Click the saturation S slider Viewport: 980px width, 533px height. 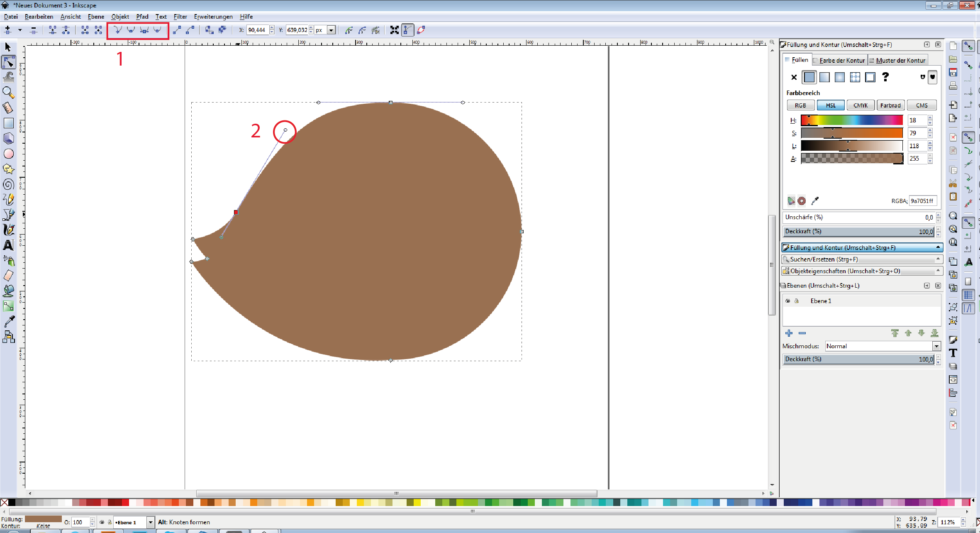(852, 133)
